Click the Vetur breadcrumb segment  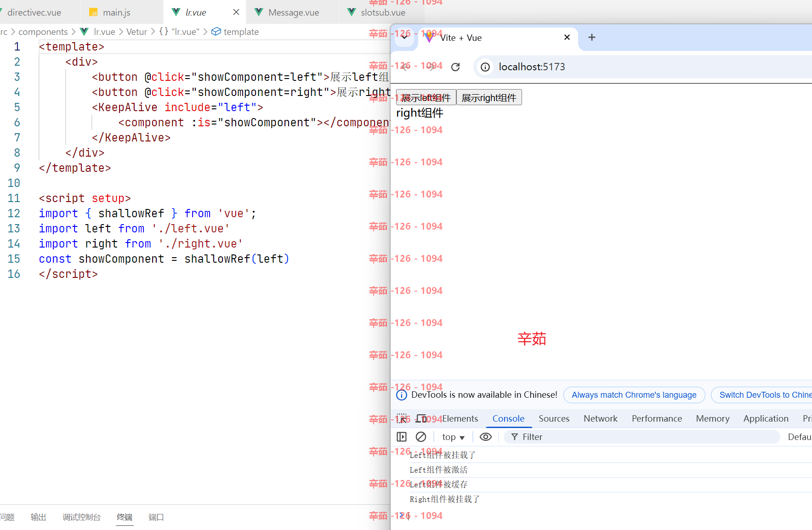136,32
